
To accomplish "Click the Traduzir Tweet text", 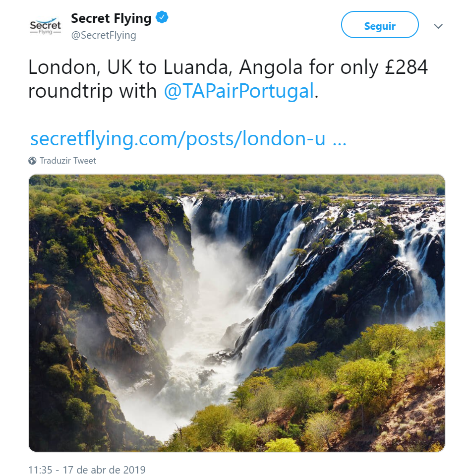I will pos(68,161).
